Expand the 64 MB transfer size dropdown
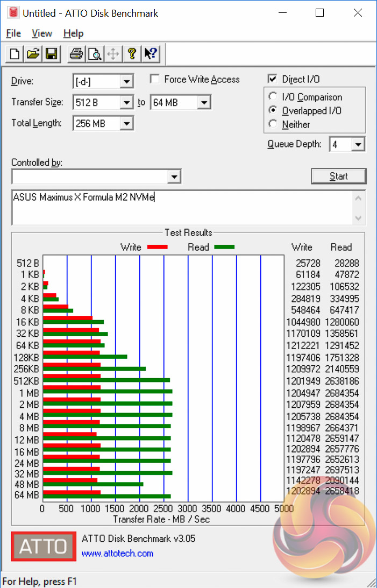The image size is (377, 588). point(204,102)
